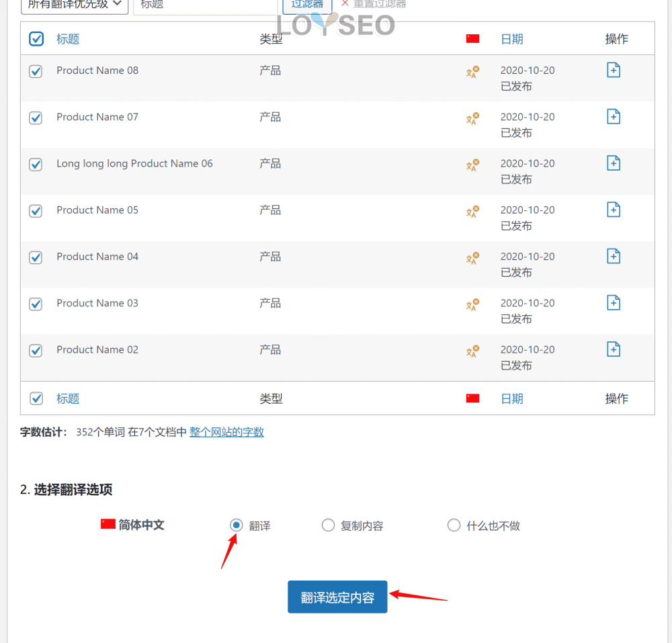Click translation status icon for Product Name 02
The image size is (672, 643).
472,351
